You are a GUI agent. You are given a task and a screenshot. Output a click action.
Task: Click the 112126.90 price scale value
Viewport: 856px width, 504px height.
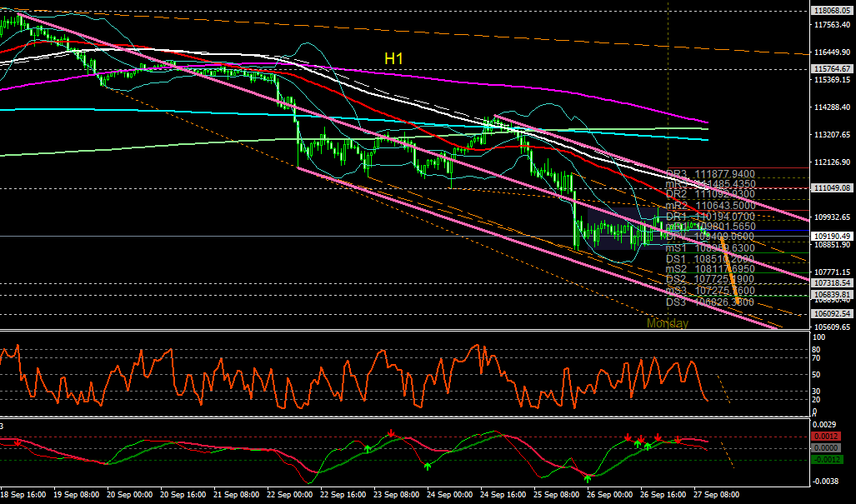coord(832,162)
